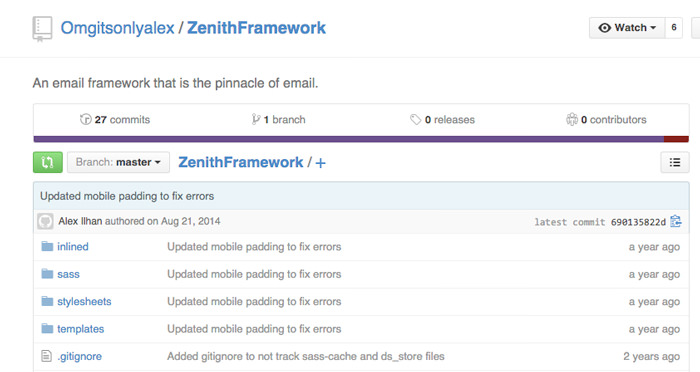Open the Omgitsonlyalex user profile link
700x372 pixels.
(x=117, y=28)
